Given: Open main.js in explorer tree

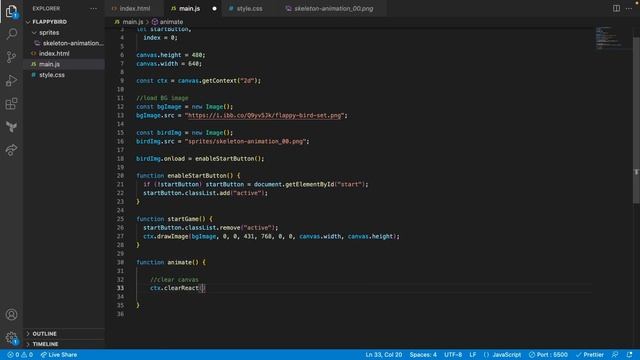Looking at the screenshot, I should (49, 64).
